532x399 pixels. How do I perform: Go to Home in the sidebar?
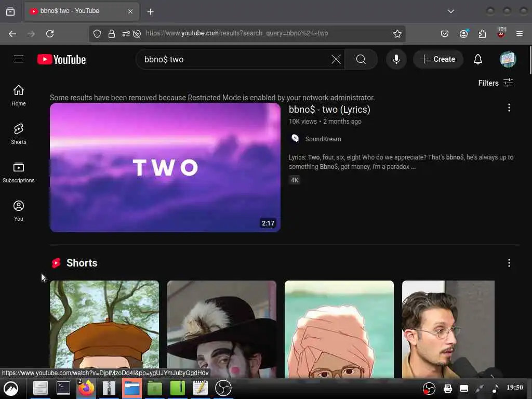pyautogui.click(x=19, y=96)
